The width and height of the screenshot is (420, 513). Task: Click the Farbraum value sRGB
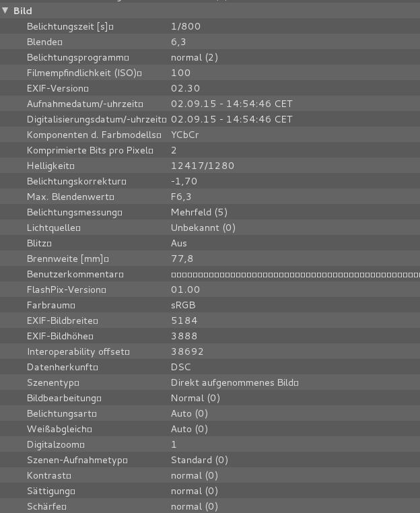[183, 305]
